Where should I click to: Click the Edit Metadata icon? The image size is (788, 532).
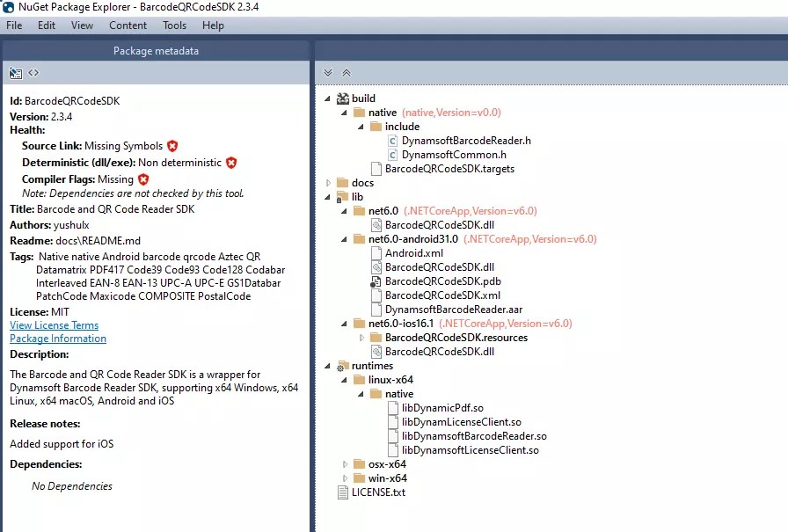pos(14,72)
